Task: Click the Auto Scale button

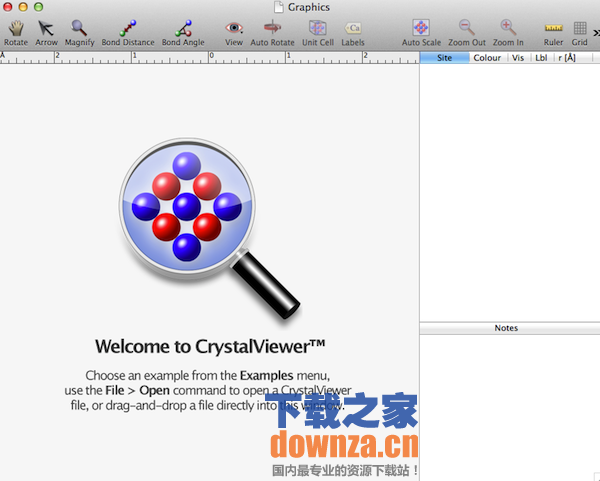Action: [x=421, y=33]
